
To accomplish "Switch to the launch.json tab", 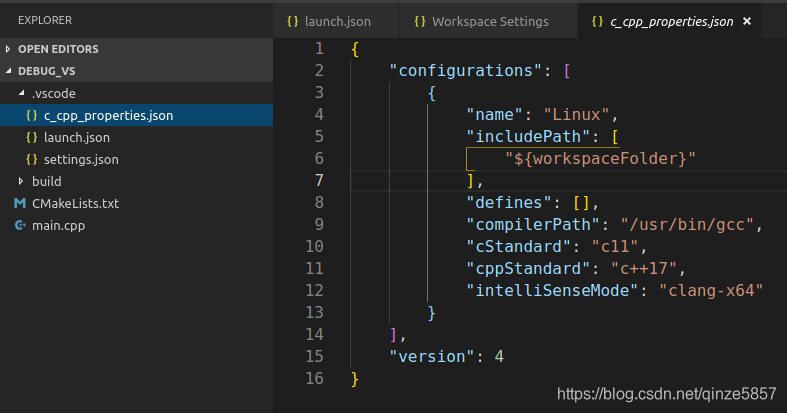I will click(336, 22).
